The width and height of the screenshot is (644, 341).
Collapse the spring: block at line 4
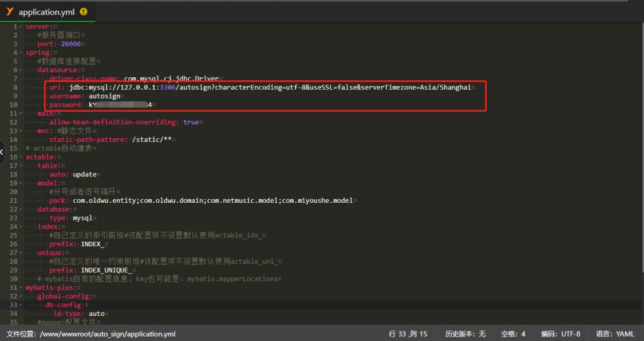coord(21,53)
